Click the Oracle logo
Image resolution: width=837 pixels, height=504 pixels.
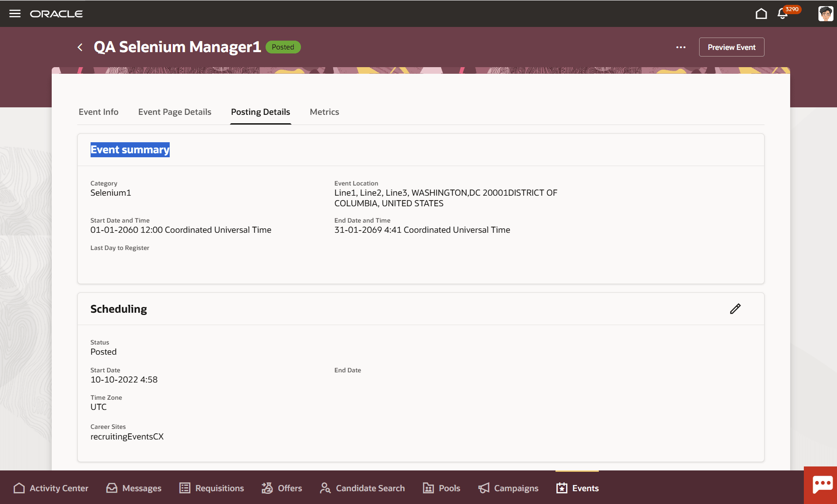click(56, 14)
